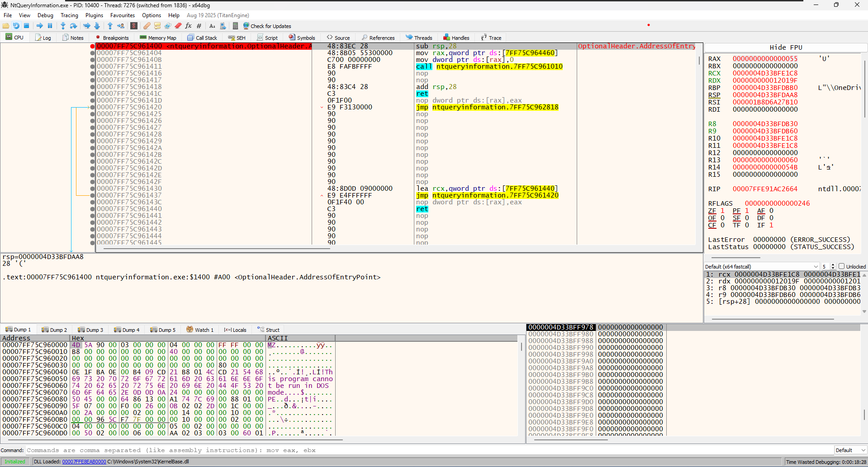Switch to the Memory Map tab

coord(158,38)
